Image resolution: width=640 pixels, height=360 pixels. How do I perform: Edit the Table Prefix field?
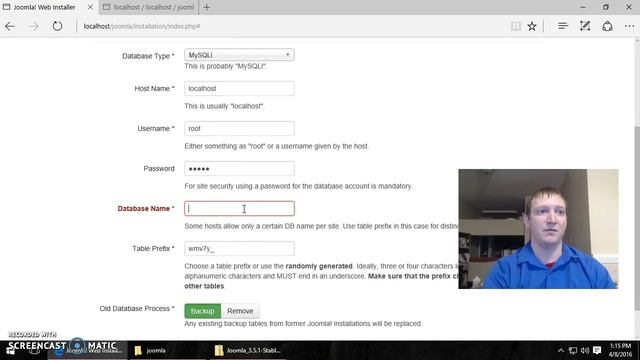click(239, 248)
